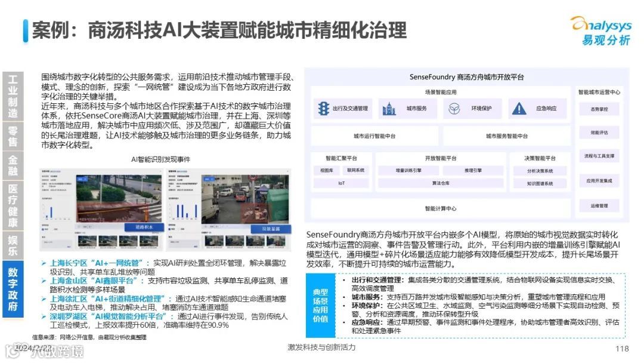Viewport: 644px width, 363px height.
Task: Click the 分析决策系统 box
Action: [x=540, y=171]
